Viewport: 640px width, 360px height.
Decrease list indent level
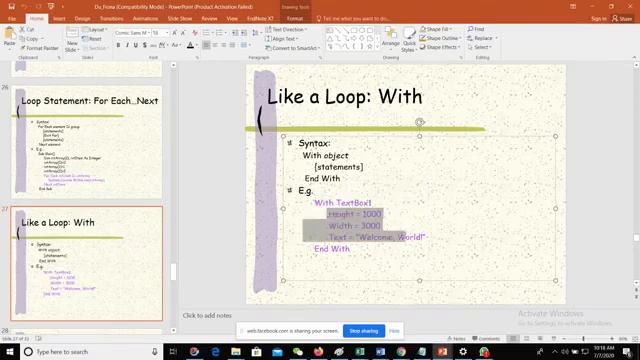[x=235, y=33]
